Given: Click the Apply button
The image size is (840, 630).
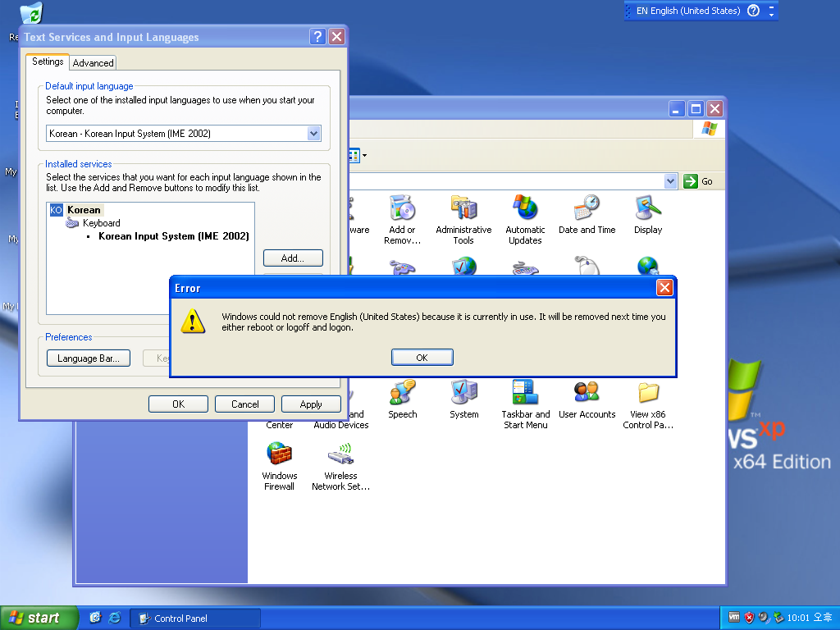Looking at the screenshot, I should [x=311, y=404].
